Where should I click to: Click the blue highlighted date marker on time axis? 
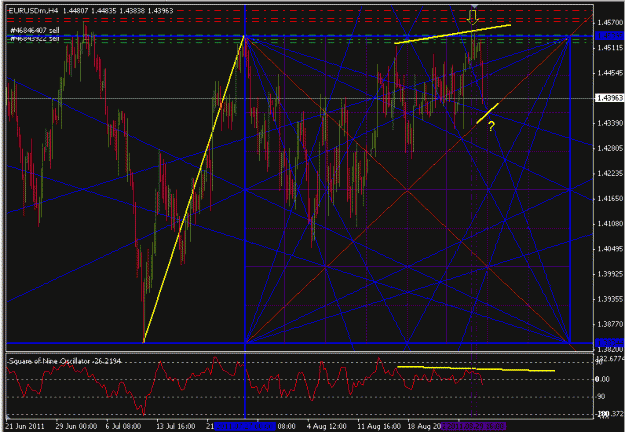click(245, 426)
